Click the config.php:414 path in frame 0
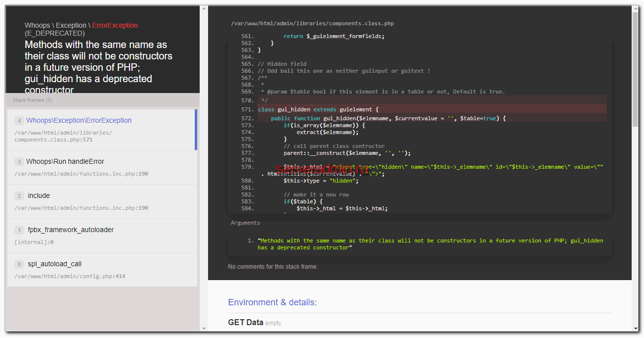Viewport: 644px width, 337px height. coord(70,276)
